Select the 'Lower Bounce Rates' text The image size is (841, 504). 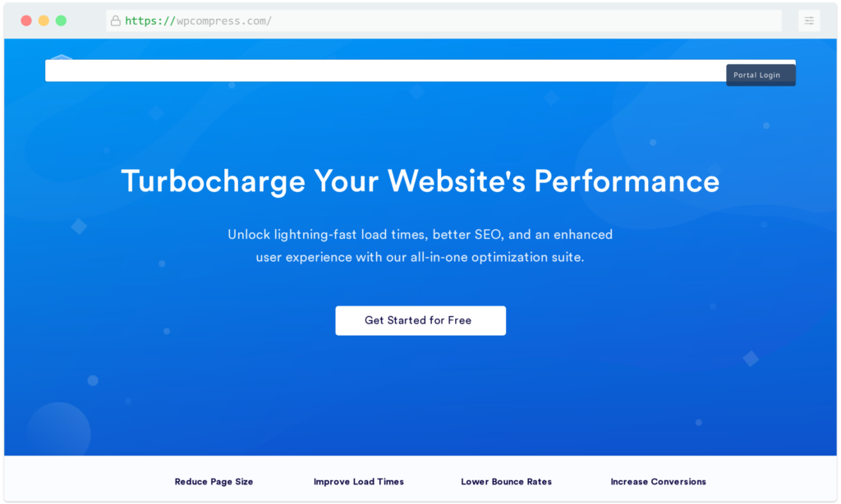pyautogui.click(x=506, y=482)
